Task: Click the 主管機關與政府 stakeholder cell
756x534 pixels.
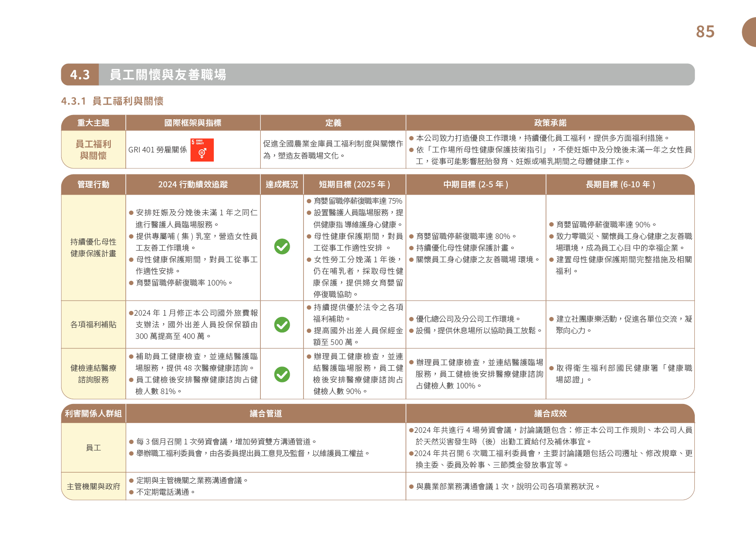Action: 94,487
